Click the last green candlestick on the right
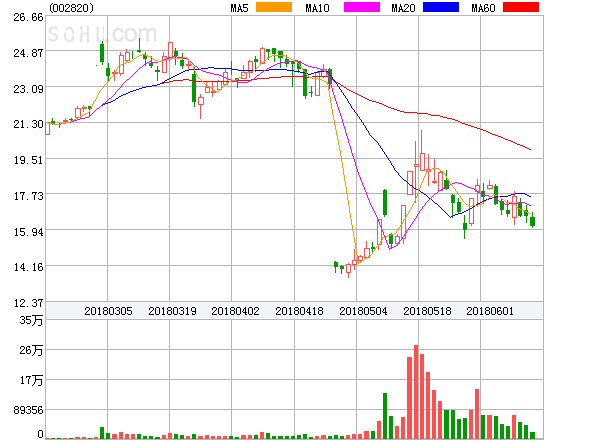 [x=532, y=221]
